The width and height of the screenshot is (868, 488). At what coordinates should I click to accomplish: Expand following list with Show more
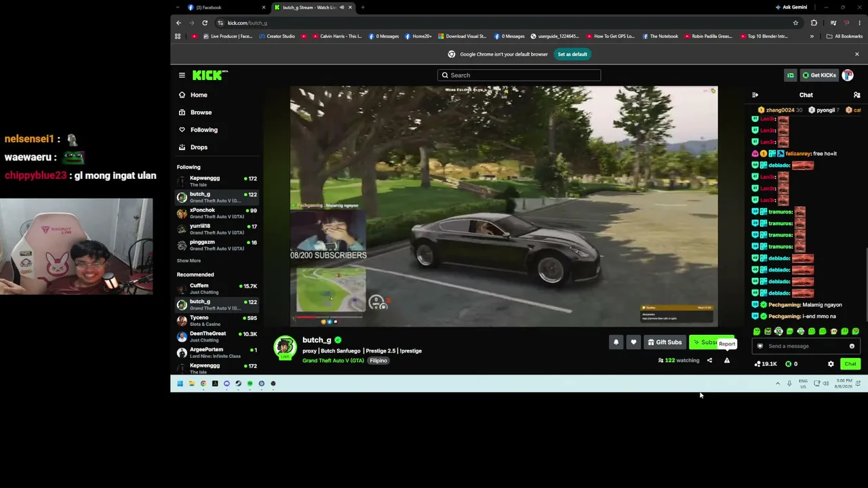pyautogui.click(x=189, y=261)
